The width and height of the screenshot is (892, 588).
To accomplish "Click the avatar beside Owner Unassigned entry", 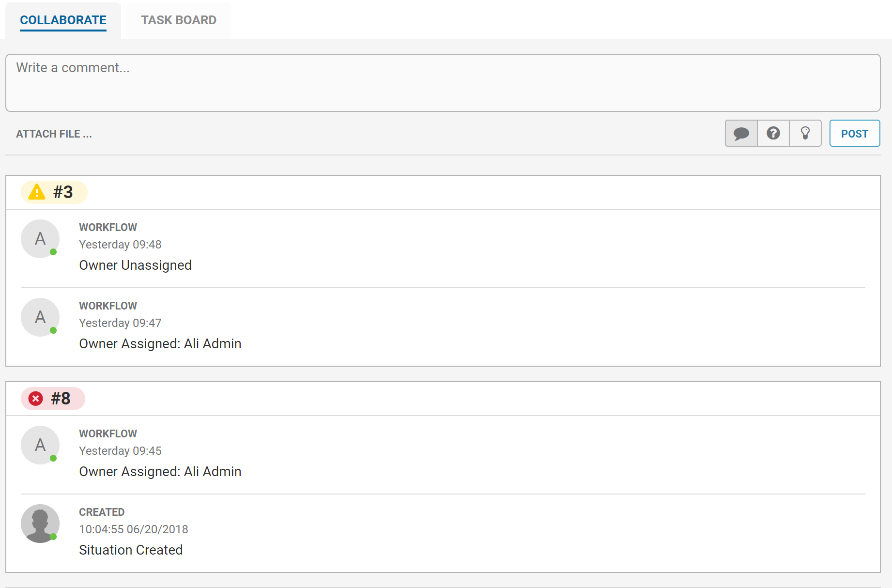I will 40,239.
